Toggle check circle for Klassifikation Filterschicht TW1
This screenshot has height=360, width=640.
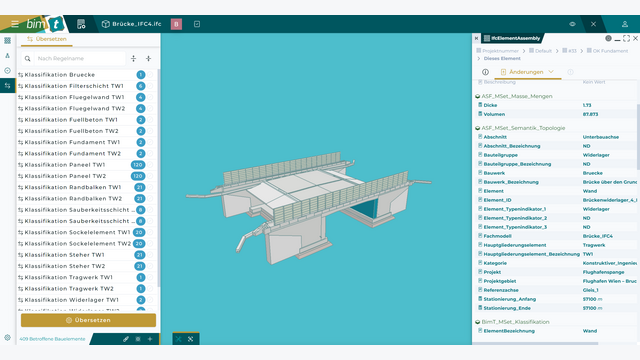click(x=150, y=86)
